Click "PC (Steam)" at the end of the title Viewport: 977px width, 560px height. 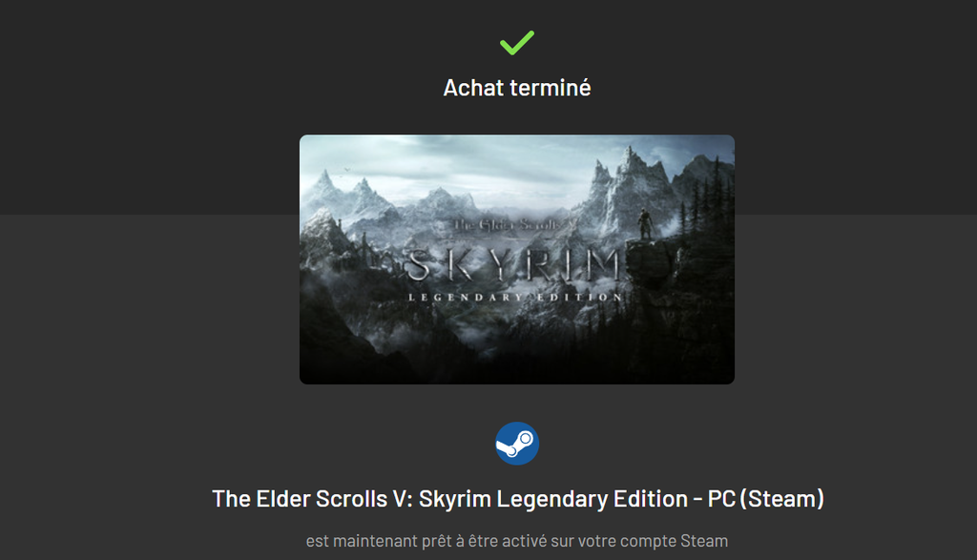click(766, 499)
